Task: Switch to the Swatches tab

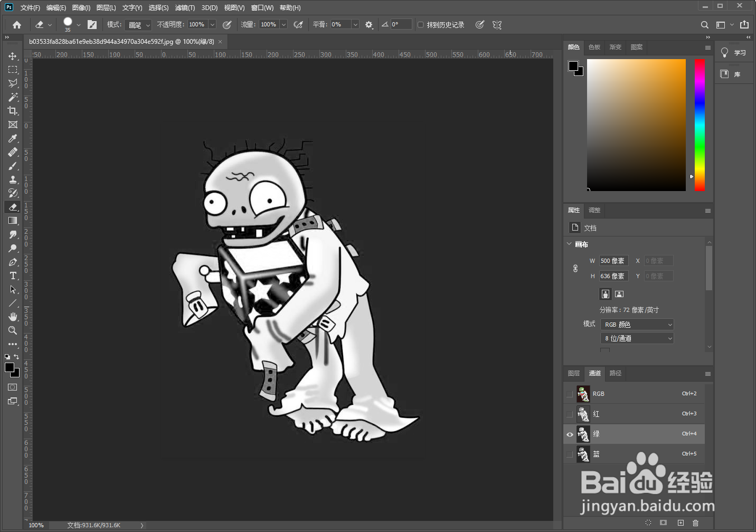Action: pyautogui.click(x=594, y=47)
